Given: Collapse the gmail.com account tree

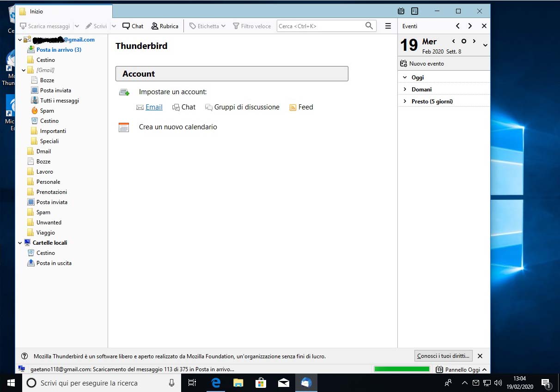Looking at the screenshot, I should pyautogui.click(x=20, y=40).
